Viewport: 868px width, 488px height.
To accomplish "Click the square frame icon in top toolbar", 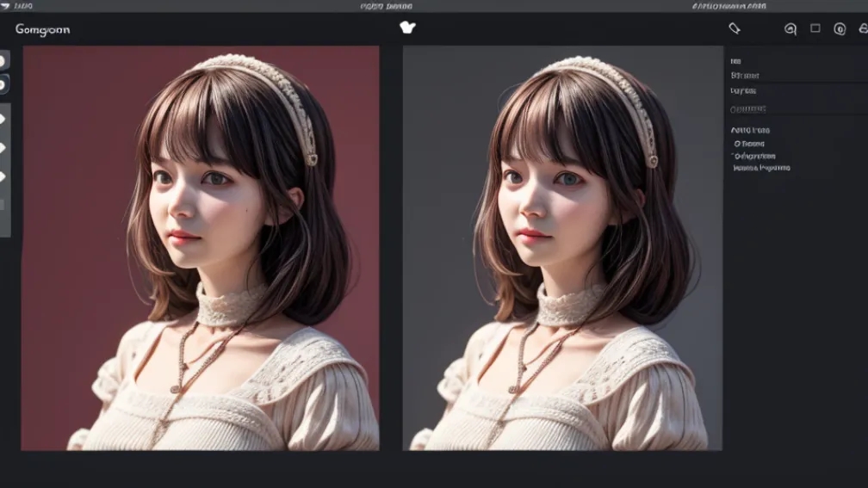I will pos(815,28).
